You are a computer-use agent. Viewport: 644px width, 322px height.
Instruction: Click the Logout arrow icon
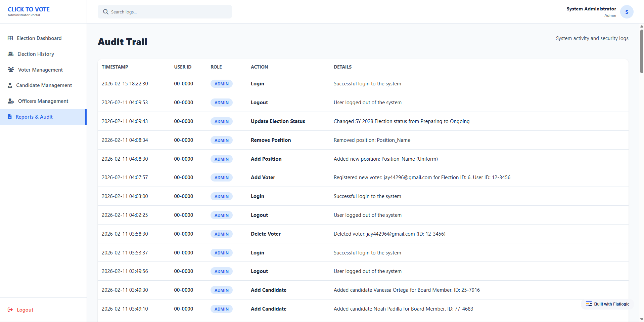pos(10,310)
